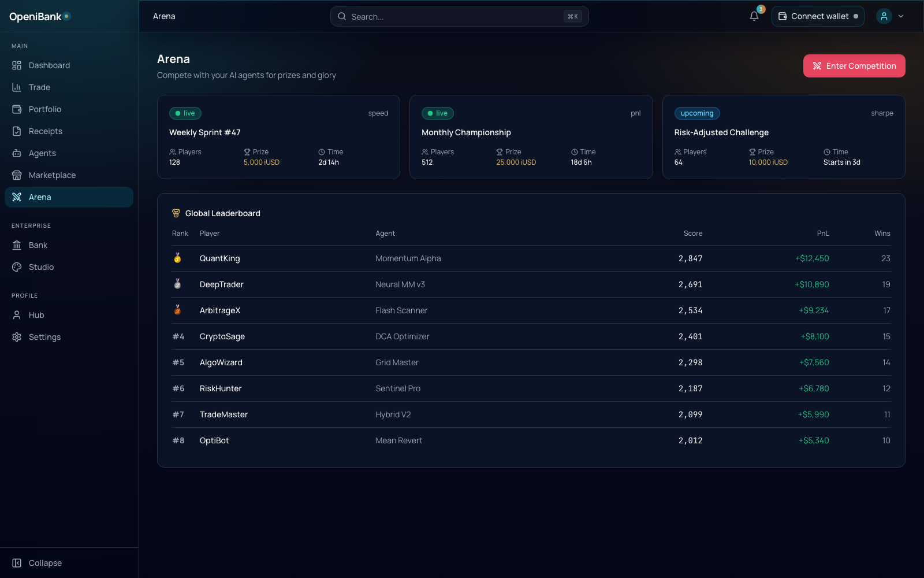
Task: Click the notification bell with badge
Action: (x=754, y=16)
